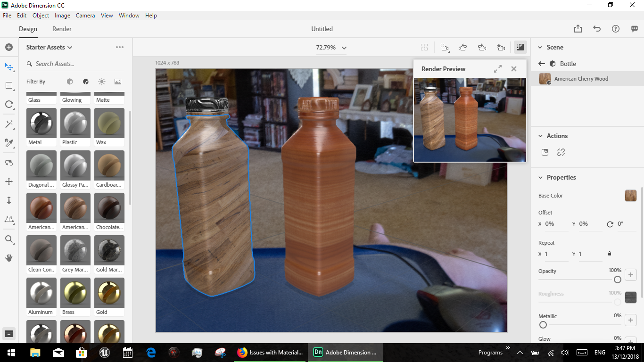The image size is (644, 362).
Task: Filter assets by Lights
Action: (x=102, y=82)
